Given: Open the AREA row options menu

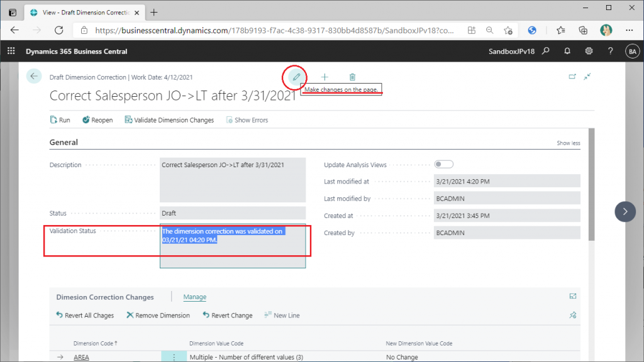Looking at the screenshot, I should [x=170, y=357].
